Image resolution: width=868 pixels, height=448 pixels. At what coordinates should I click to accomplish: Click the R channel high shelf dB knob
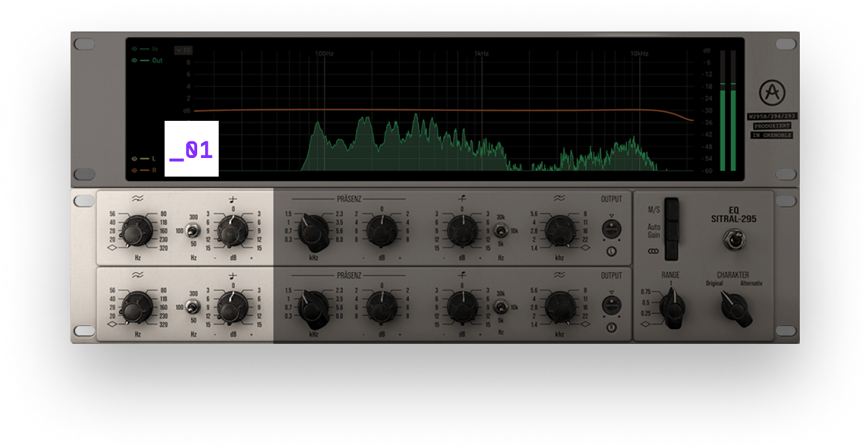(x=462, y=307)
